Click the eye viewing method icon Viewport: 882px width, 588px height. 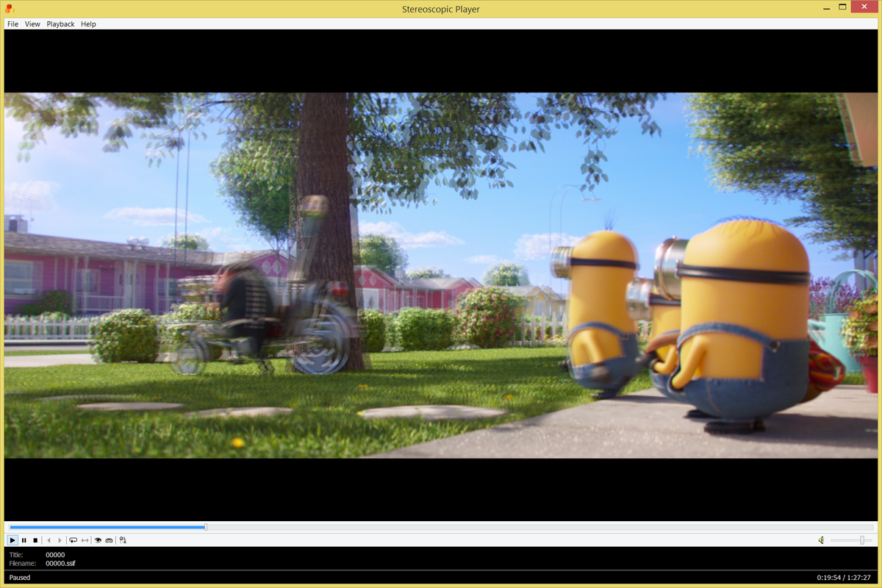[98, 540]
